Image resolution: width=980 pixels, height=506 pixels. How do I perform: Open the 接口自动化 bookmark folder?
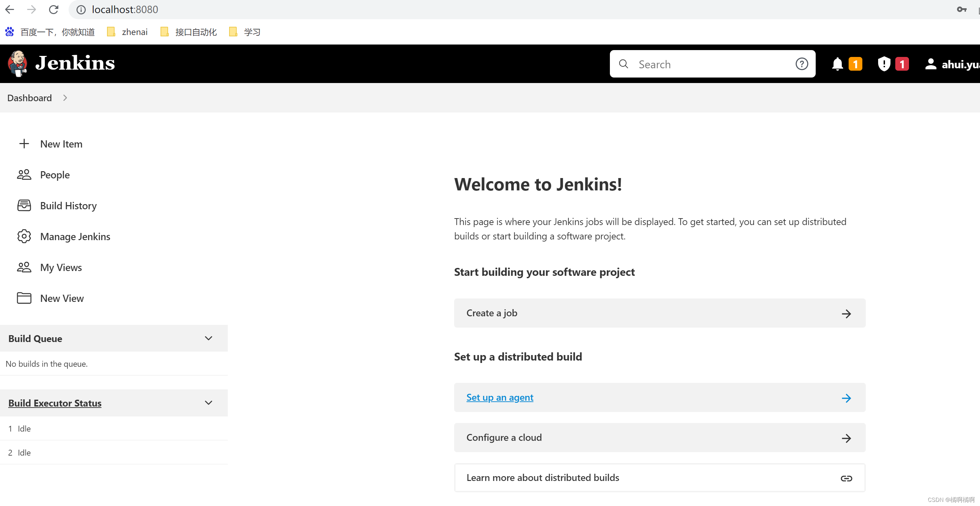tap(188, 32)
